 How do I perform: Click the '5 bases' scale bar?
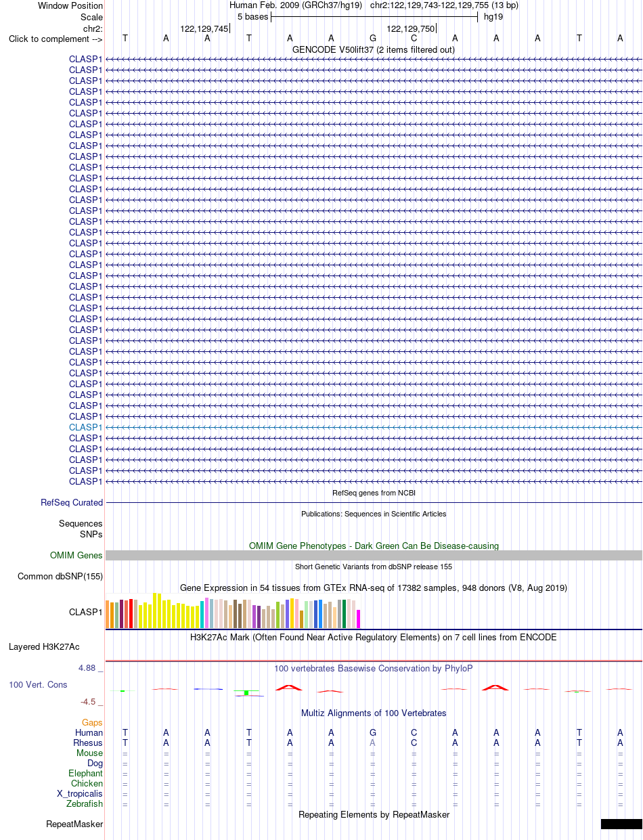point(374,17)
